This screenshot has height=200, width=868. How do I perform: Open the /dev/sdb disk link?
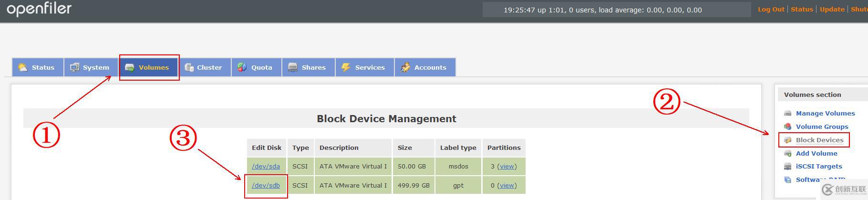tap(266, 185)
